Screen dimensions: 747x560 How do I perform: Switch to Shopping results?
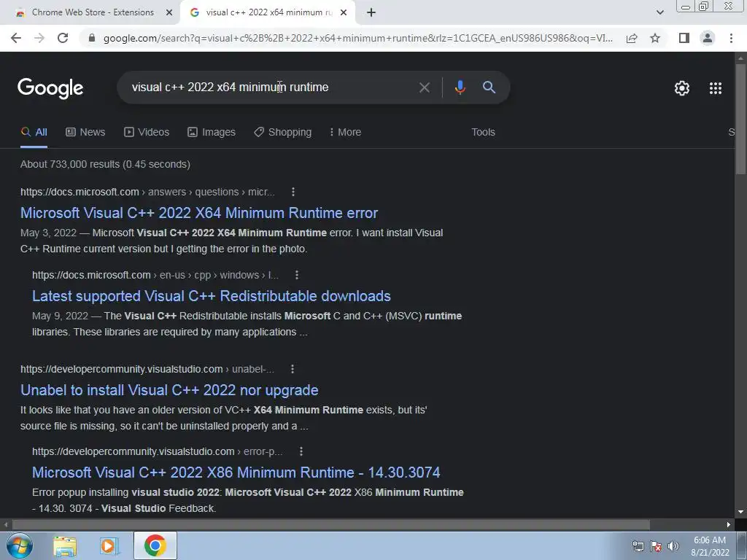coord(283,133)
